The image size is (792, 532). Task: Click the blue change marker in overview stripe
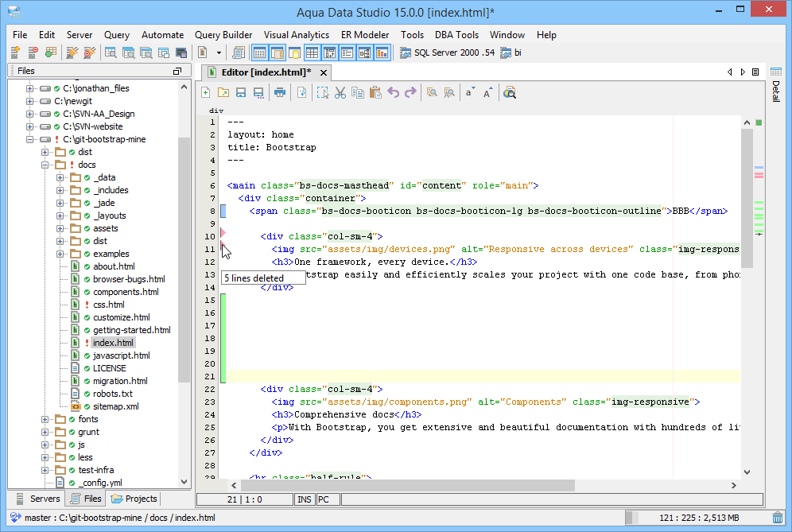coord(759,168)
